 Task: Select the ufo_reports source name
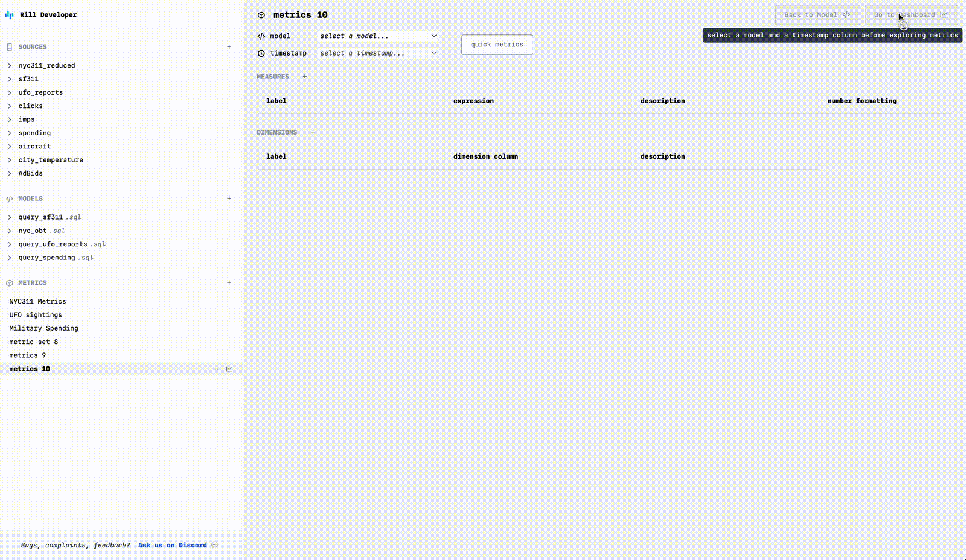click(40, 92)
